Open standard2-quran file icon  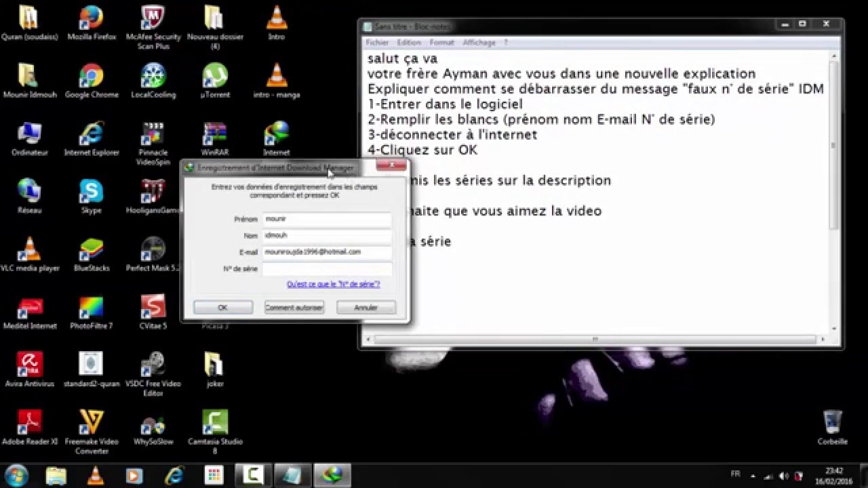pos(92,369)
